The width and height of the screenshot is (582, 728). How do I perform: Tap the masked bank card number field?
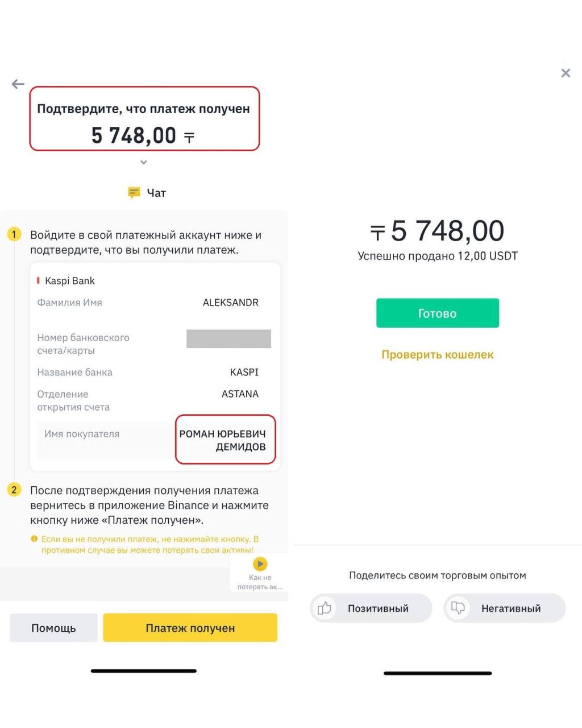click(x=228, y=338)
